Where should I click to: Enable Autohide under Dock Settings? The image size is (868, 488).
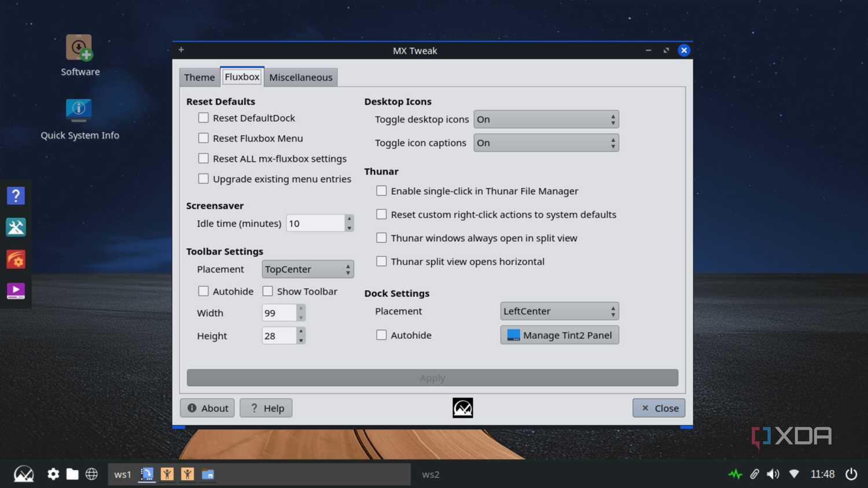381,335
